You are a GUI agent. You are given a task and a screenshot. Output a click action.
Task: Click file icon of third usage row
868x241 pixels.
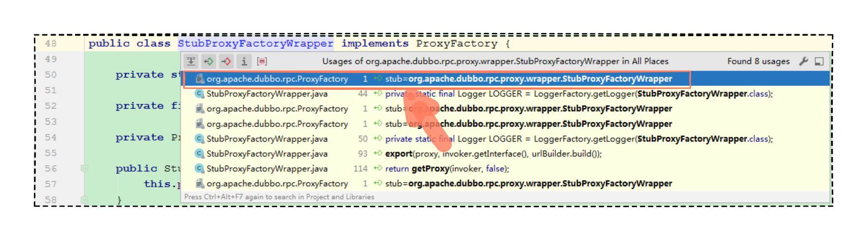click(199, 109)
